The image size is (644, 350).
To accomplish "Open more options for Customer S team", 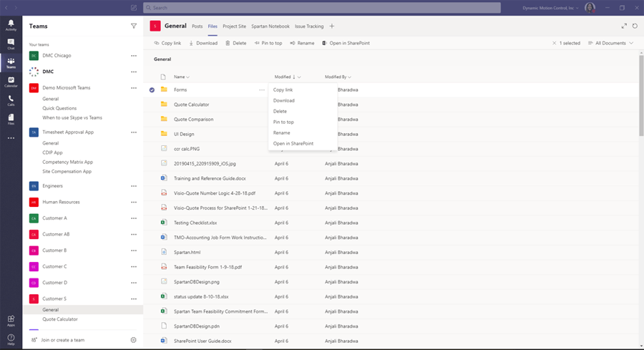I will (x=134, y=298).
